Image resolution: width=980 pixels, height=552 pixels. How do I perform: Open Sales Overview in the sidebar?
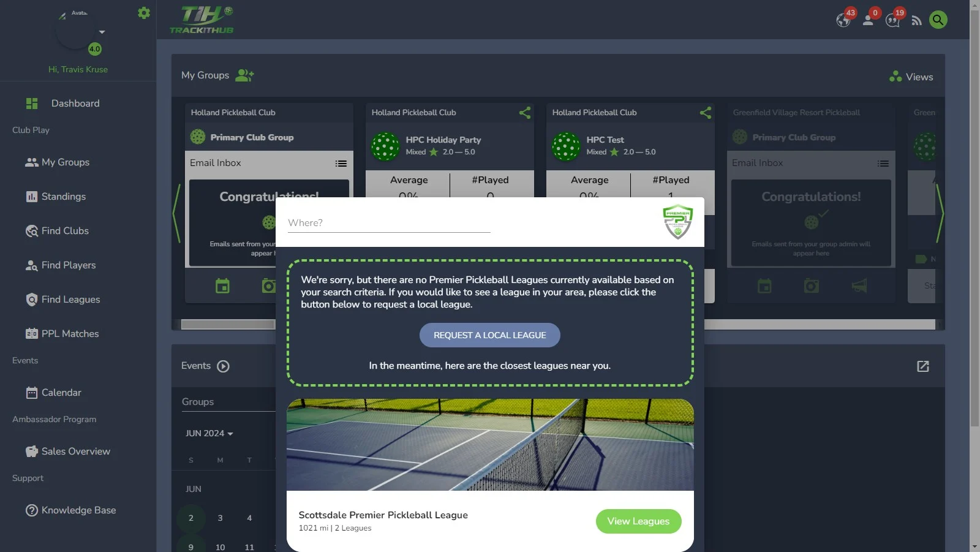point(68,452)
